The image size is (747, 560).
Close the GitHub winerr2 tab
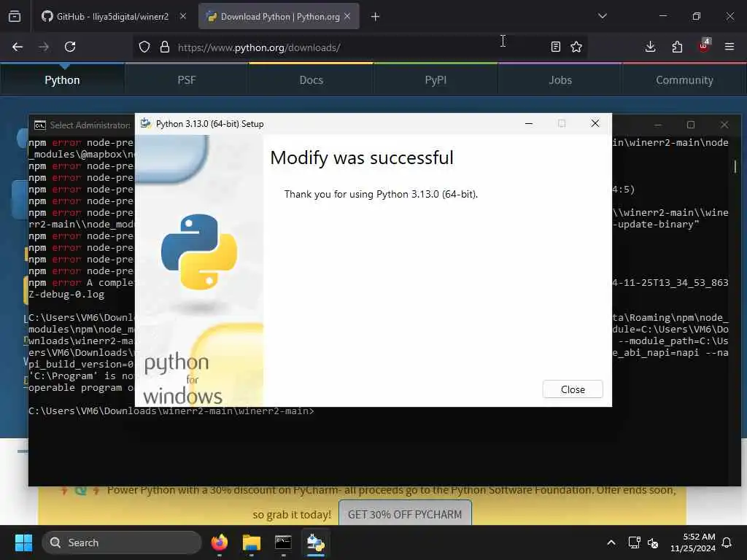click(x=183, y=16)
